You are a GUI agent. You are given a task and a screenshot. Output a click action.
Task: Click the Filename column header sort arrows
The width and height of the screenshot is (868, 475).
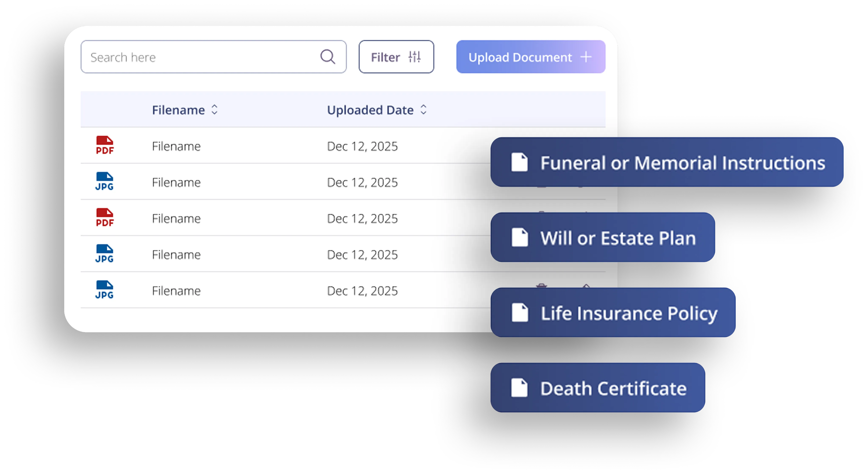[215, 109]
